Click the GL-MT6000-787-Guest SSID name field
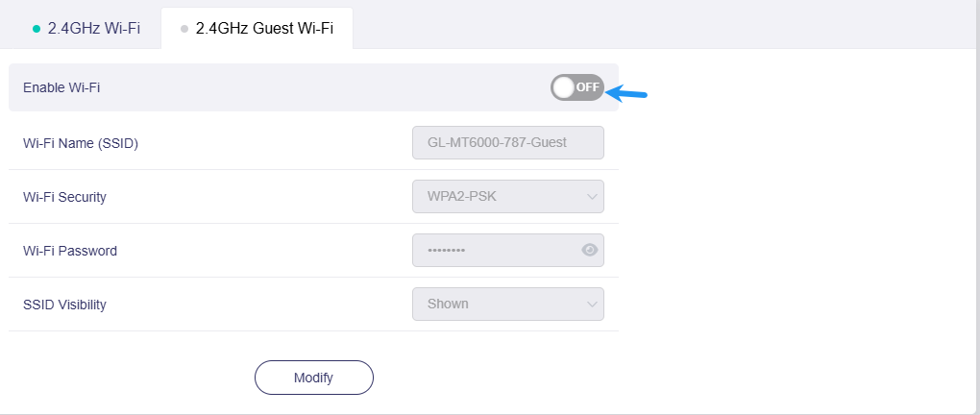 coord(507,143)
